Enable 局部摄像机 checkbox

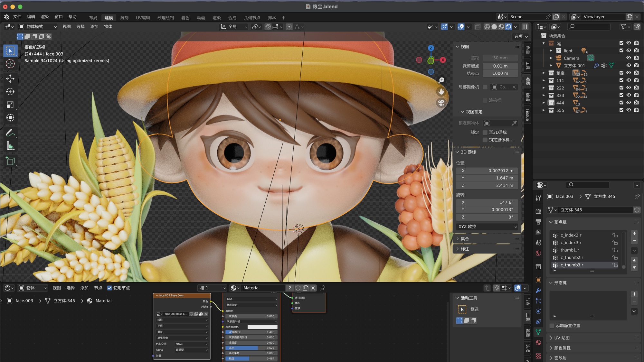point(485,87)
